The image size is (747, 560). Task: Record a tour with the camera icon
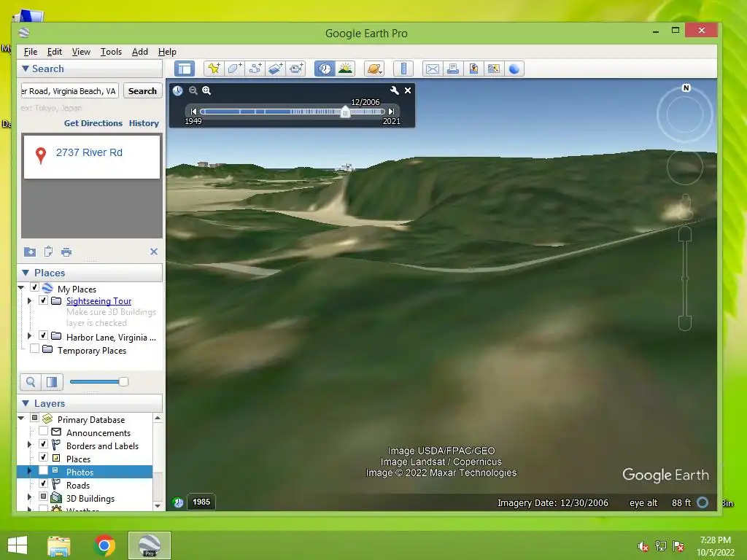click(296, 69)
